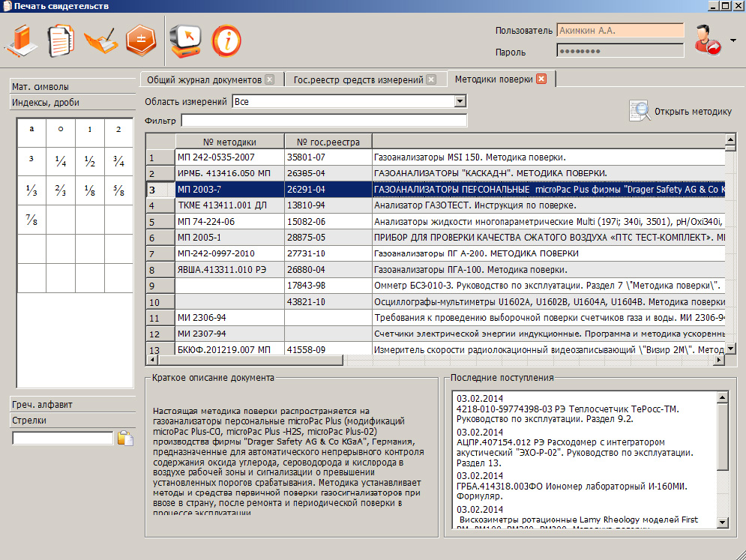Click the folder with pen toolbar icon
The width and height of the screenshot is (746, 560).
coord(100,40)
